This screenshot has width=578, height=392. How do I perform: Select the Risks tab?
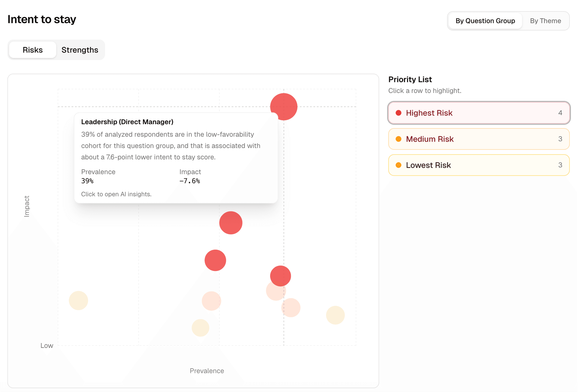coord(33,50)
